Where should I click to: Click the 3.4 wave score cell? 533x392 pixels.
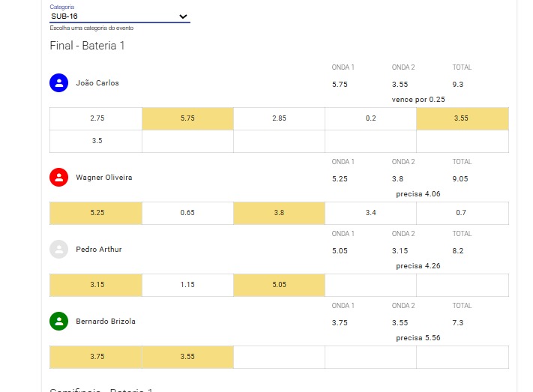pyautogui.click(x=370, y=213)
